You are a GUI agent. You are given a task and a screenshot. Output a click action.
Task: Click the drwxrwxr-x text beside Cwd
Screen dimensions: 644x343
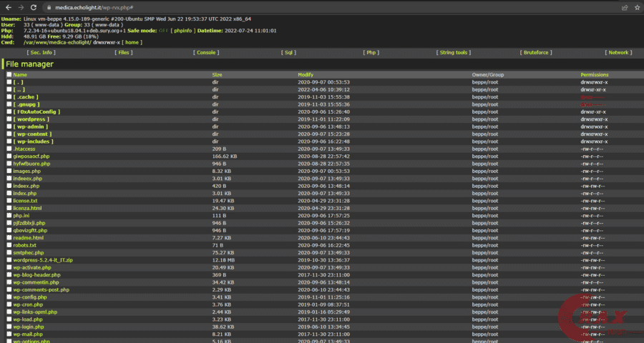pos(107,42)
